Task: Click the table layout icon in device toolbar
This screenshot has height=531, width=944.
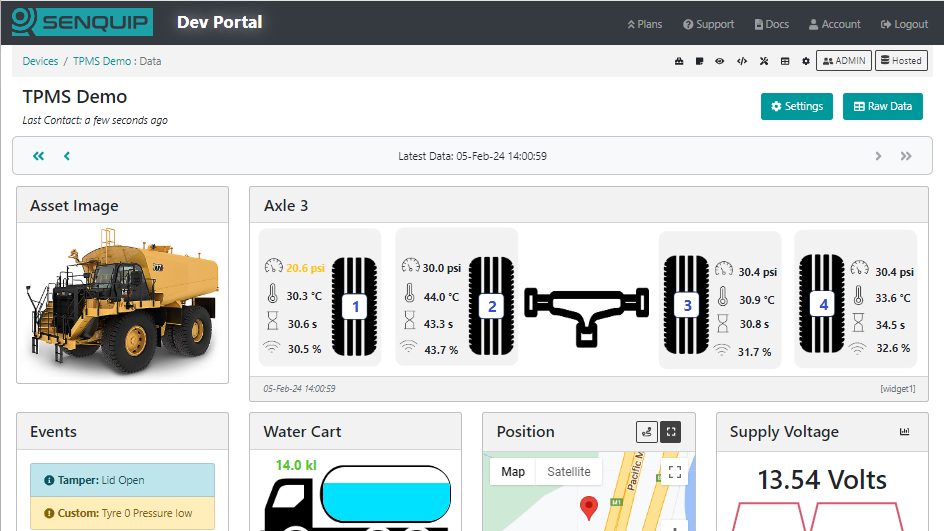Action: [785, 61]
